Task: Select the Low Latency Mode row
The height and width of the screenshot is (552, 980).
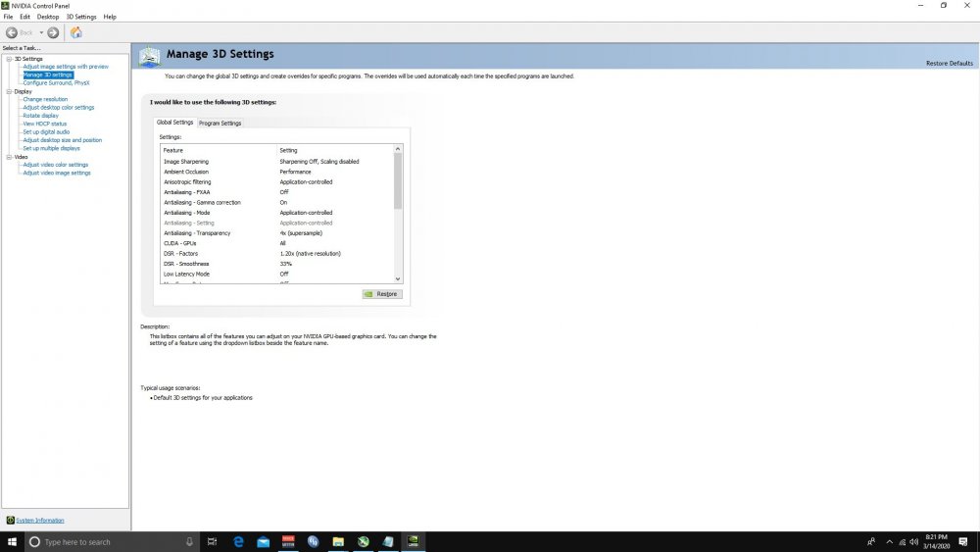Action: click(x=277, y=274)
